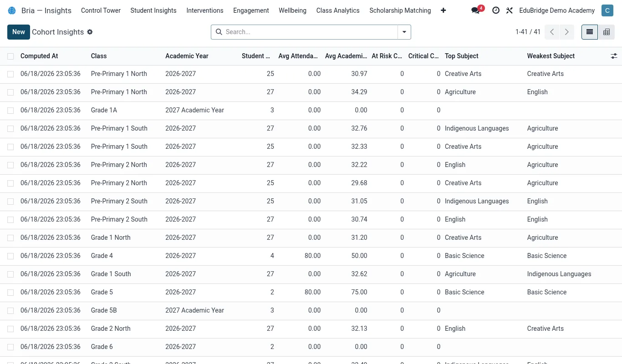Image resolution: width=622 pixels, height=364 pixels.
Task: Switch to pivot view
Action: (607, 32)
